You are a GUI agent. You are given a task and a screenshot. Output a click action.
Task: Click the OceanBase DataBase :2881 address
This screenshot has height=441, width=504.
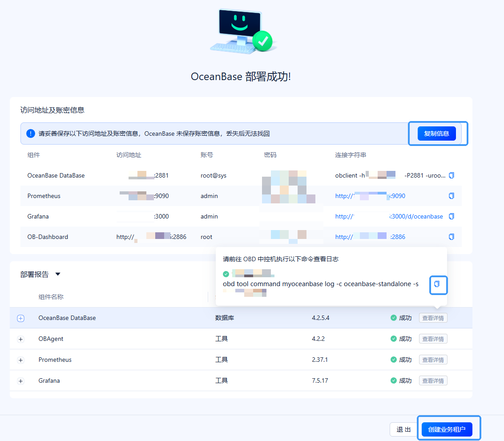148,175
